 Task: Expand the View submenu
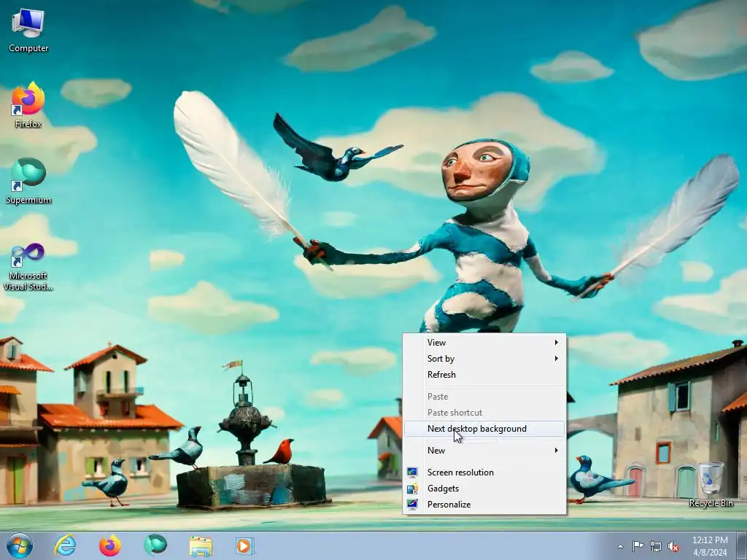point(484,343)
